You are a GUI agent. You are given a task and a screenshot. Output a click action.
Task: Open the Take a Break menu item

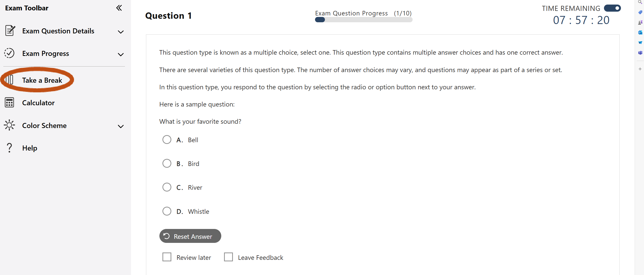[x=42, y=80]
